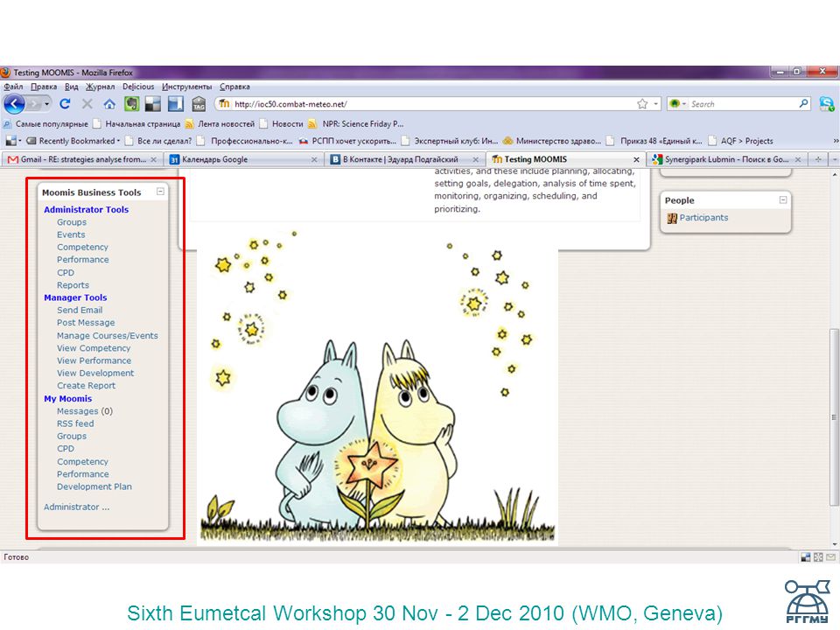Viewport: 840px width, 630px height.
Task: Open Manager Tools link
Action: click(75, 297)
